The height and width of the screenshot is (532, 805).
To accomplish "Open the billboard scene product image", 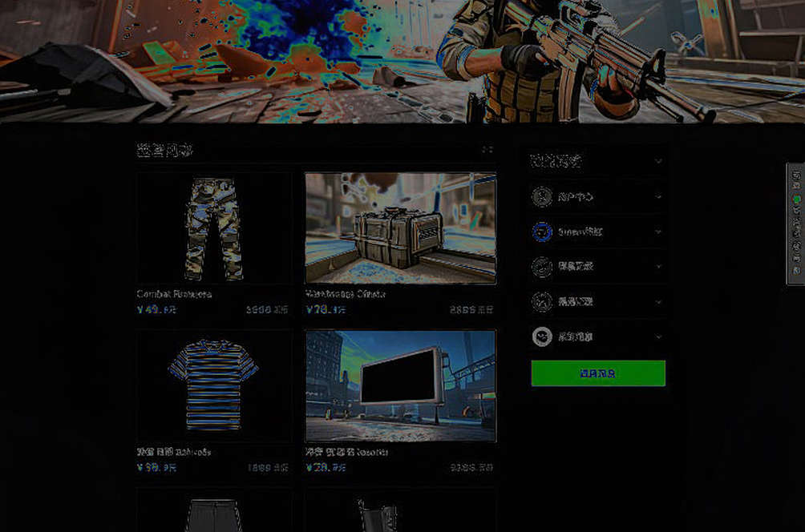I will [x=400, y=386].
